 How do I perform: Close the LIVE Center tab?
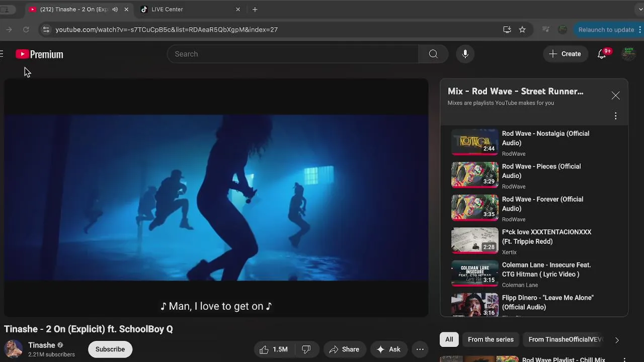pos(238,9)
